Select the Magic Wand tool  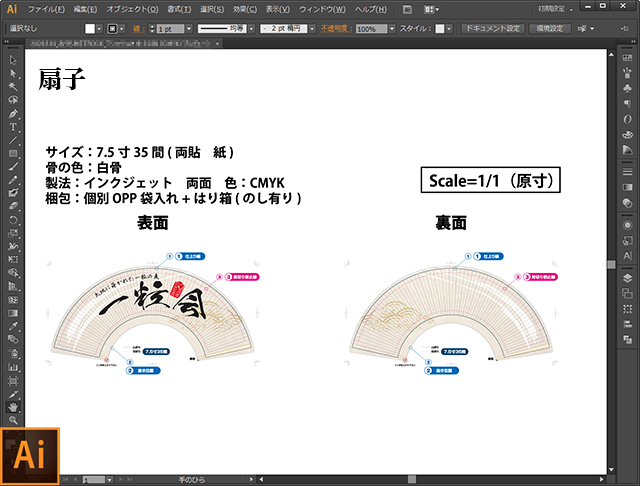pyautogui.click(x=13, y=87)
